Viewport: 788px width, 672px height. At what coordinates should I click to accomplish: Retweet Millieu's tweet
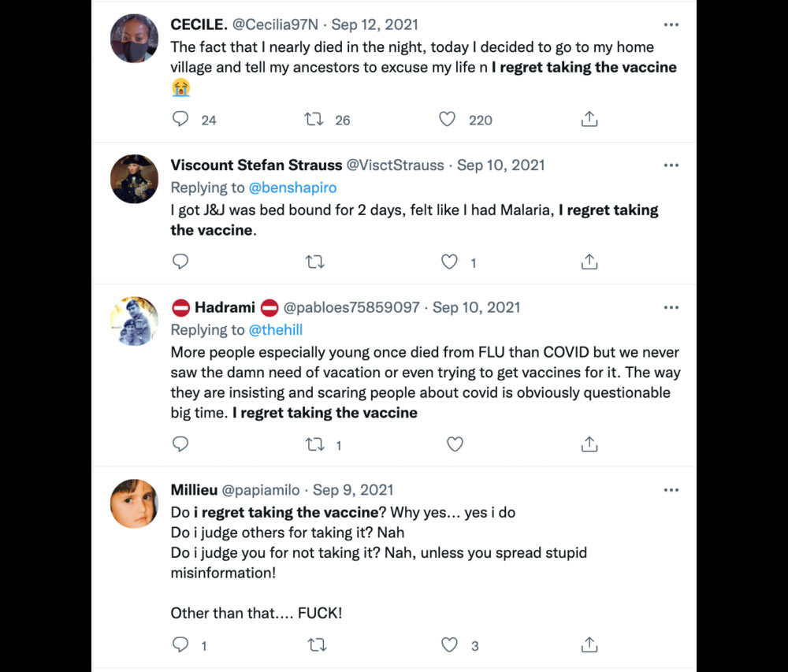(x=317, y=645)
